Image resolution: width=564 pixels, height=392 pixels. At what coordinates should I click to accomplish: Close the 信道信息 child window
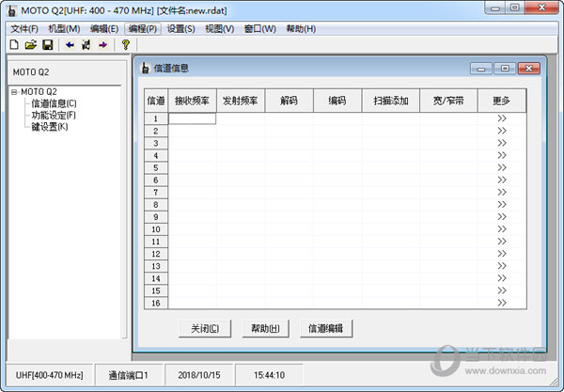pyautogui.click(x=528, y=69)
